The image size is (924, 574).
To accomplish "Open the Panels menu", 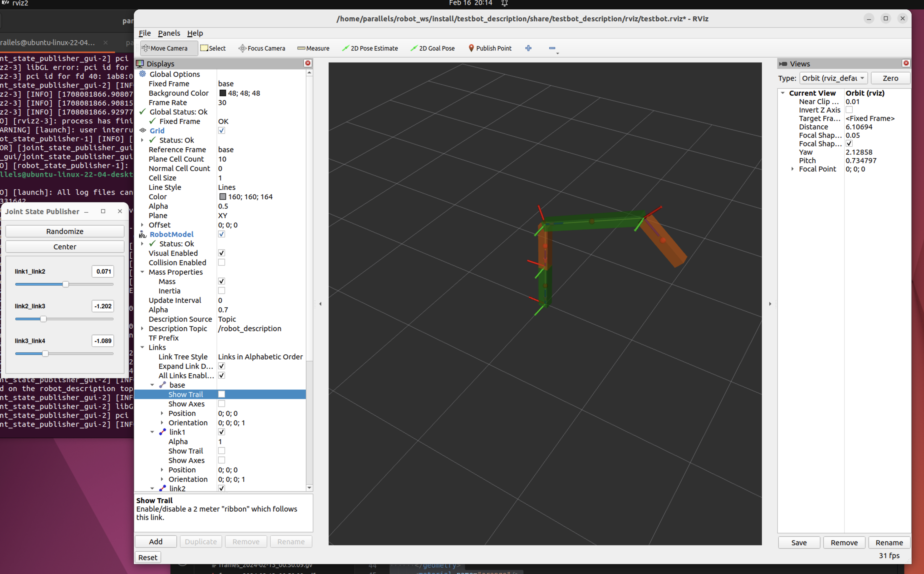I will [169, 33].
